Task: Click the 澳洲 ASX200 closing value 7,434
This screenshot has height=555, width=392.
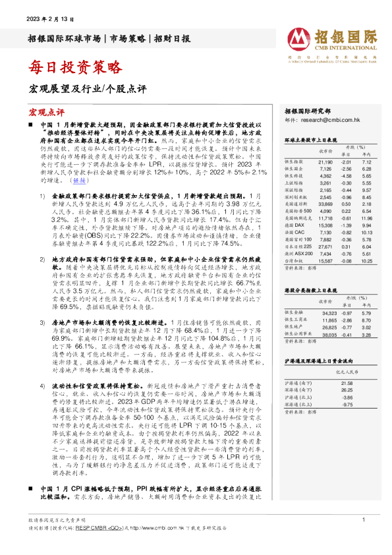Action: point(326,254)
